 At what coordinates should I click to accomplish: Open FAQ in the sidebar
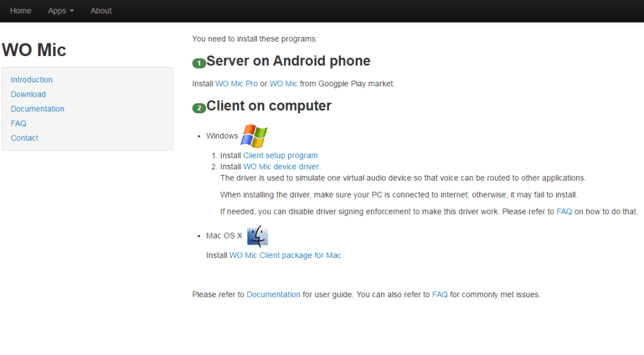point(18,123)
